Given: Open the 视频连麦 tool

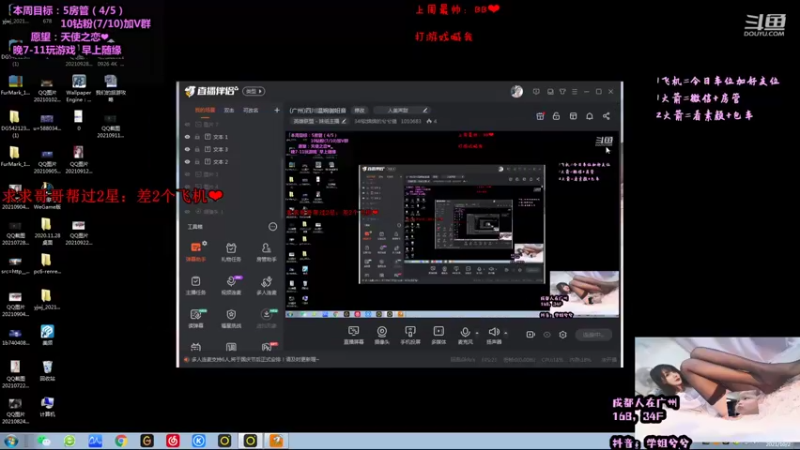Looking at the screenshot, I should [231, 285].
